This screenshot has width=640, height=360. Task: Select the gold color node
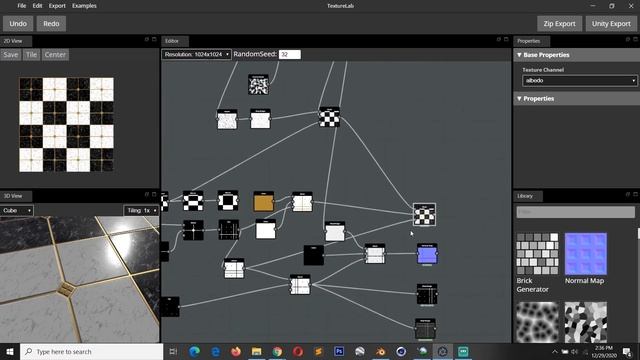point(264,201)
